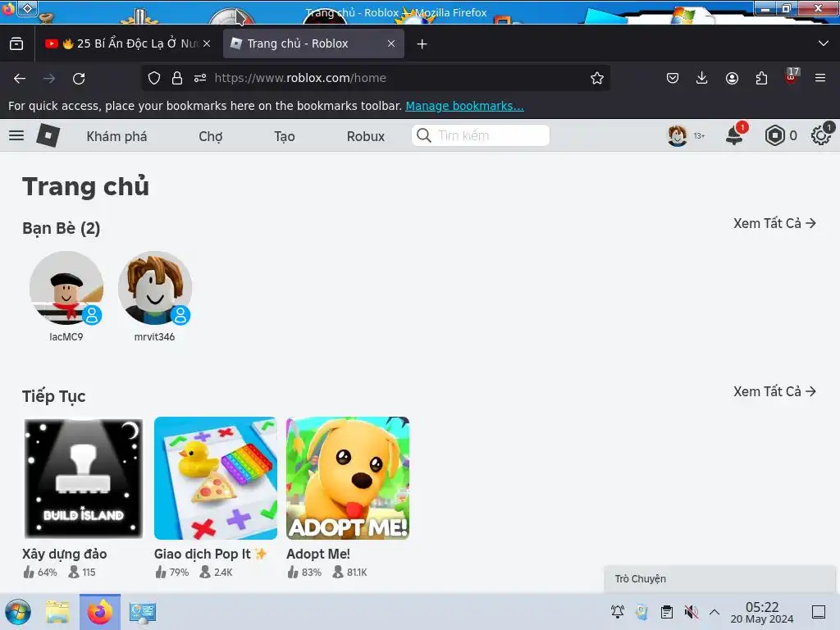Open the tracking protection shield icon
Screen dimensions: 840x630
pos(154,78)
